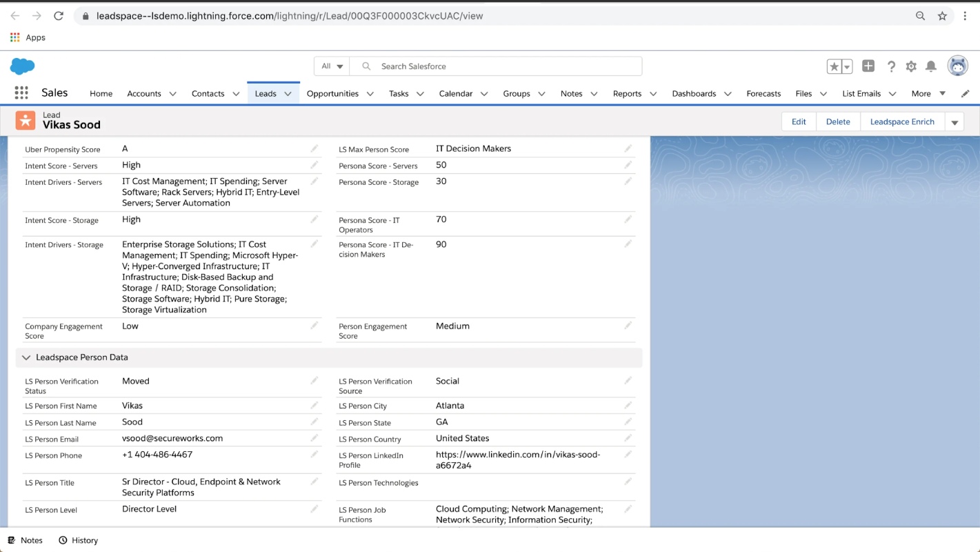Edit LS Person Email pencil icon

click(x=314, y=438)
